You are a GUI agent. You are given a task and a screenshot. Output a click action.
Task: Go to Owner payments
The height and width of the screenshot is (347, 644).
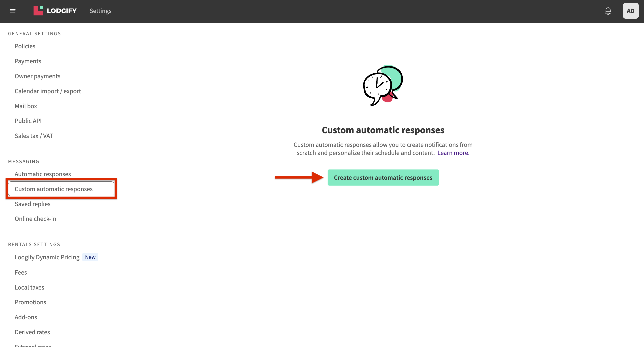pos(38,76)
